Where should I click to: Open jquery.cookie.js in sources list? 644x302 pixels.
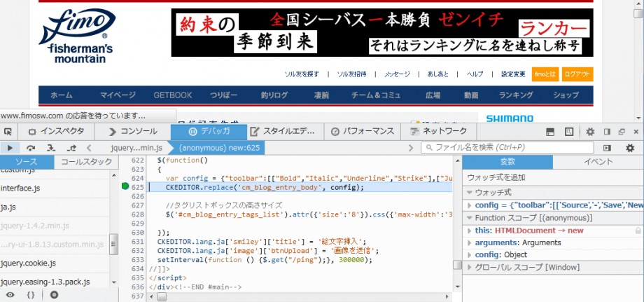(x=55, y=263)
